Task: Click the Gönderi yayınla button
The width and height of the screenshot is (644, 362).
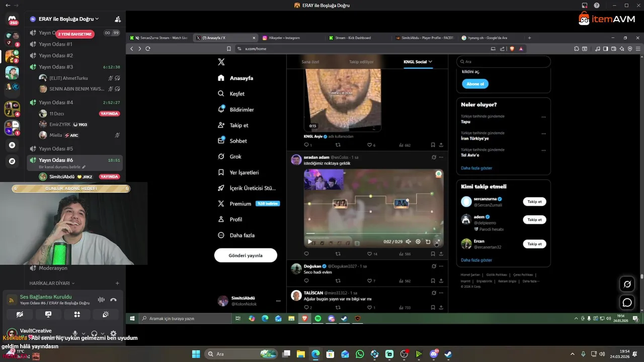Action: click(x=246, y=255)
